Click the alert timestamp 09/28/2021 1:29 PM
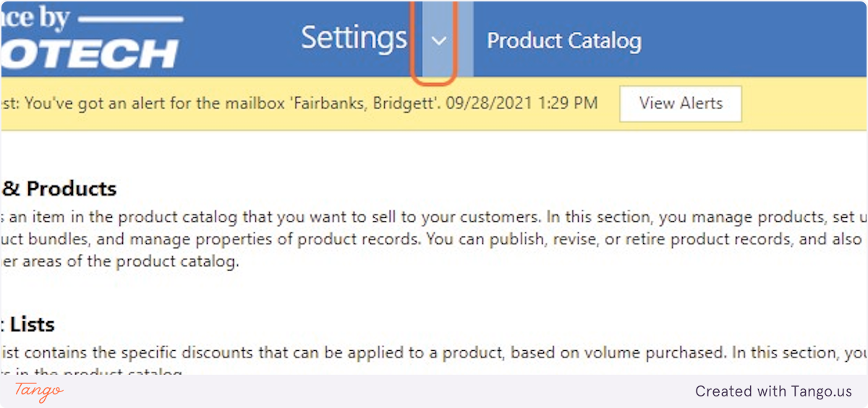868x408 pixels. (x=522, y=103)
